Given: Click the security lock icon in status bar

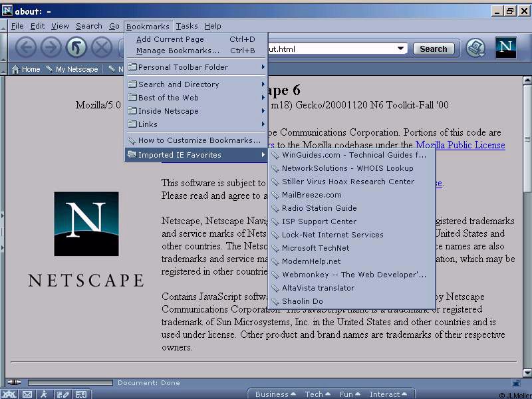Looking at the screenshot, I should 516,383.
